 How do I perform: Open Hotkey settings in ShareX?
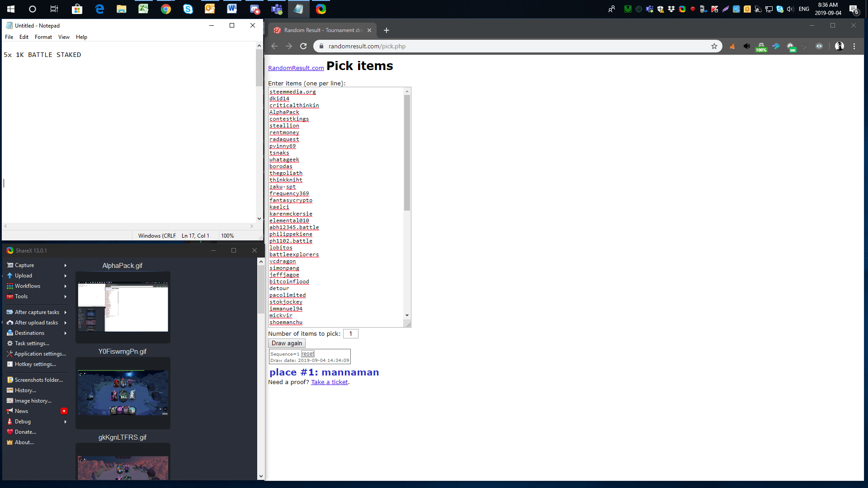(36, 364)
